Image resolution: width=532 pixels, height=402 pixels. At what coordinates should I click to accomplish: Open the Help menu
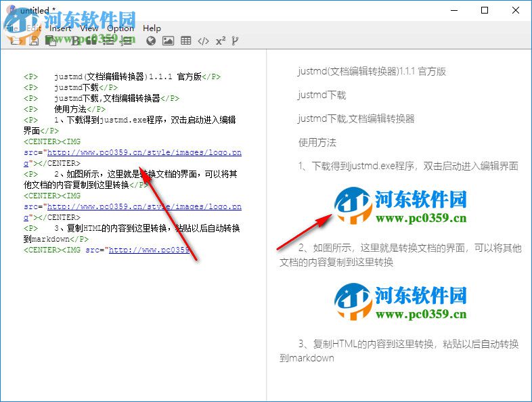(152, 28)
